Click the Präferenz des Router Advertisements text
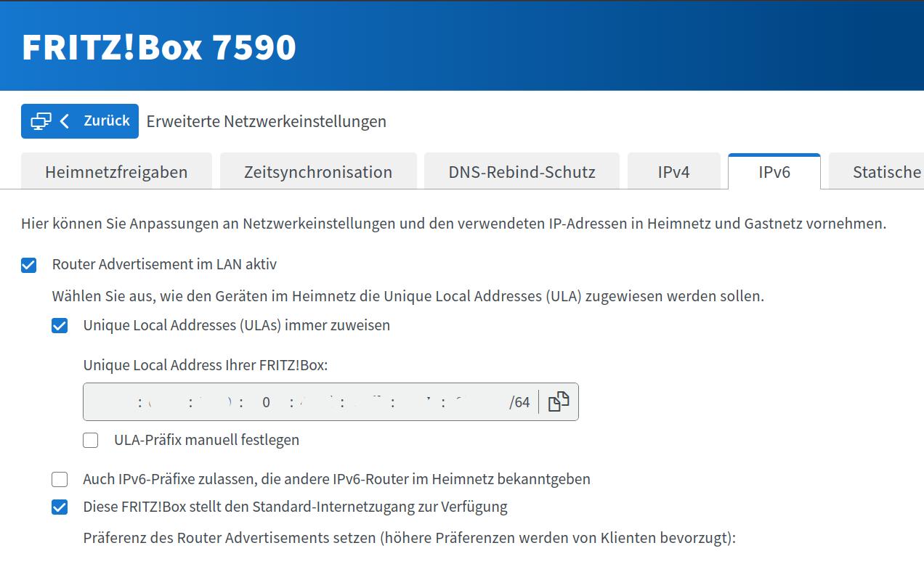 410,539
